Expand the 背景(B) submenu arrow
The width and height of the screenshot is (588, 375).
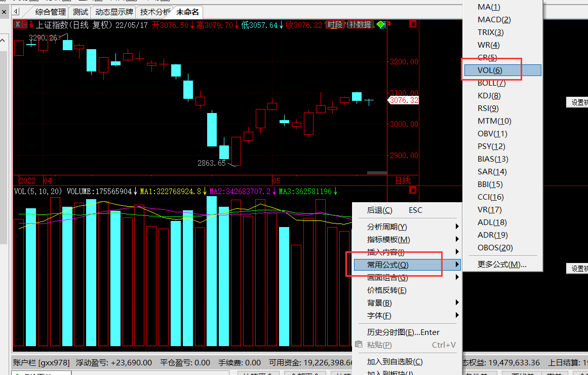click(x=457, y=303)
